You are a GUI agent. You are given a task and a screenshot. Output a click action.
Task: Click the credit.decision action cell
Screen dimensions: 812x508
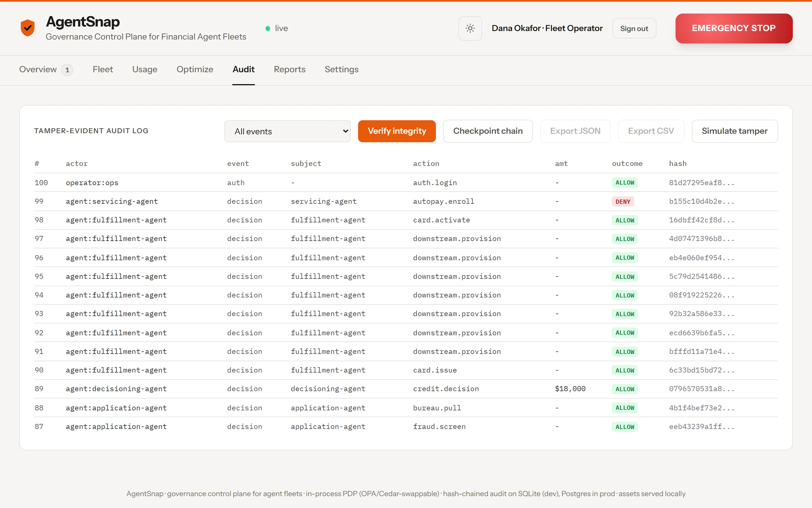click(445, 389)
